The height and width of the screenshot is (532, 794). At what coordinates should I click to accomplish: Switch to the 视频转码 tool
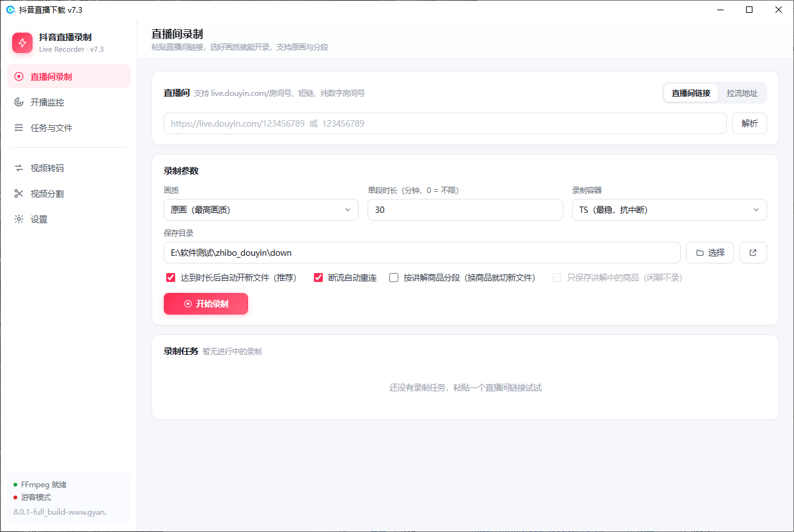tap(68, 168)
